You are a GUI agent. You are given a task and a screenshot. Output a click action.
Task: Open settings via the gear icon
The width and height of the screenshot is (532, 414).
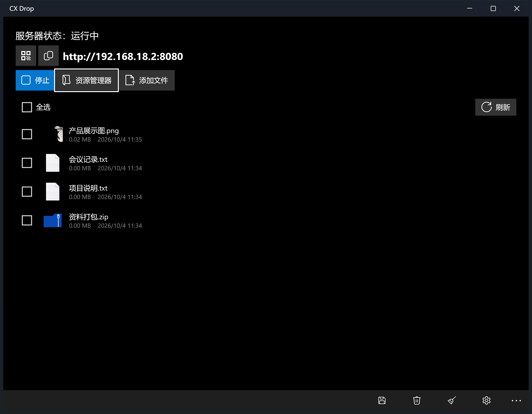click(x=487, y=400)
